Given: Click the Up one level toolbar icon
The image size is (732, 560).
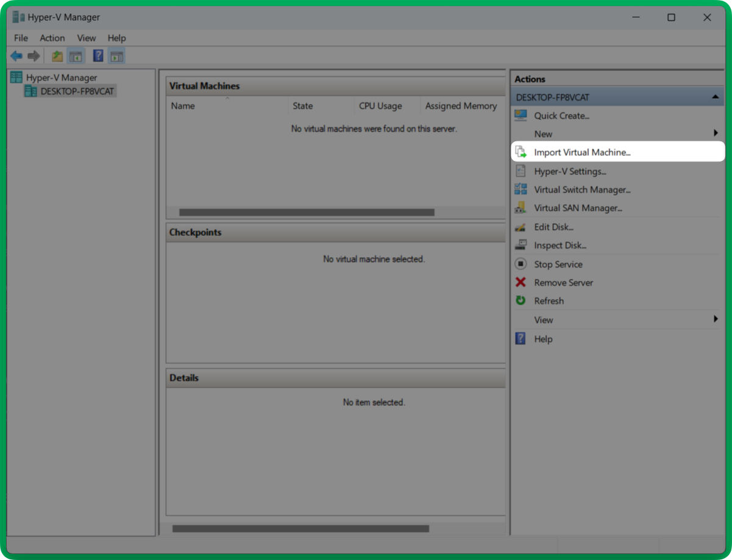Looking at the screenshot, I should click(57, 56).
